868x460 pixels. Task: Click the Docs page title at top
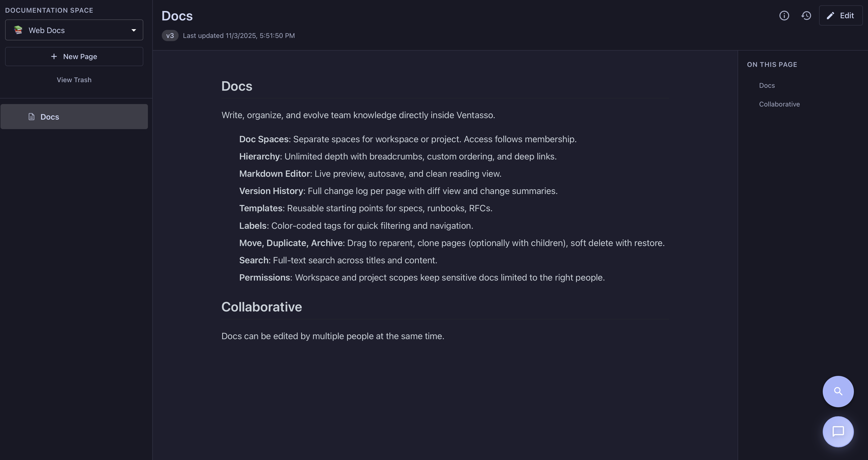[x=177, y=16]
